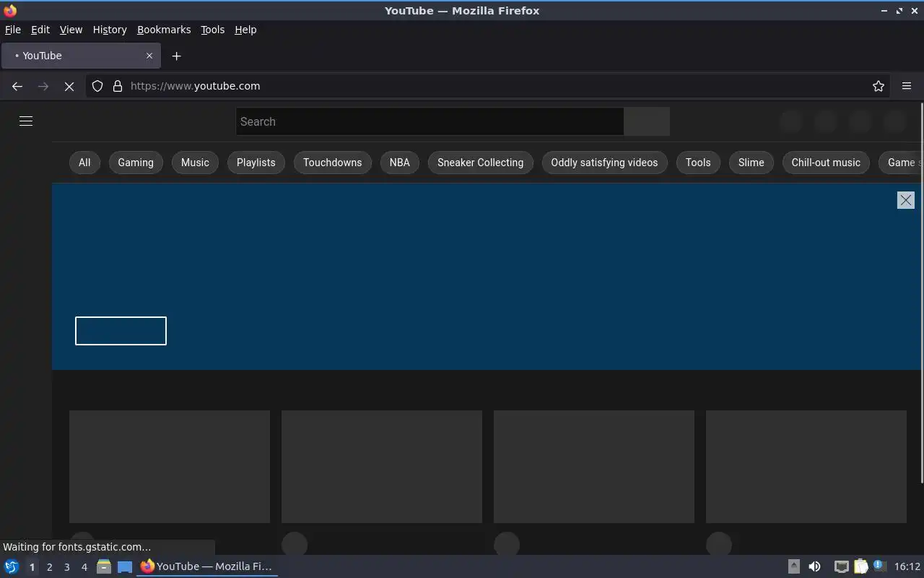Viewport: 924px width, 578px height.
Task: Select the Tools filter chip
Action: coord(698,163)
